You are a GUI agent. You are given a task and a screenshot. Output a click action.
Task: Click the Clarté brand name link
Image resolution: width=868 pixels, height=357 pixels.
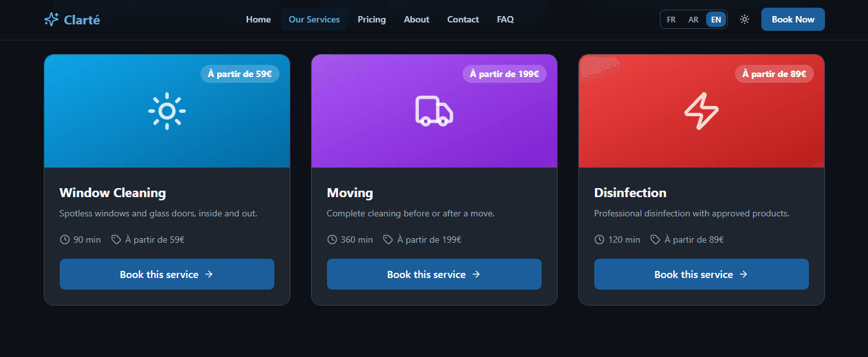(82, 20)
